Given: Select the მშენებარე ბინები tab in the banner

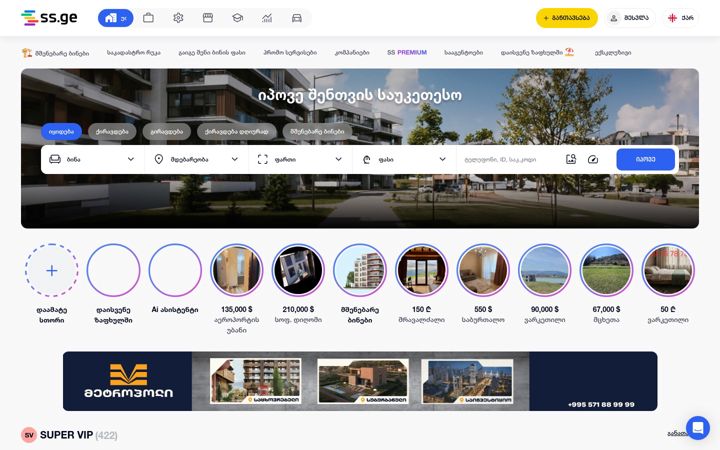Looking at the screenshot, I should (317, 131).
